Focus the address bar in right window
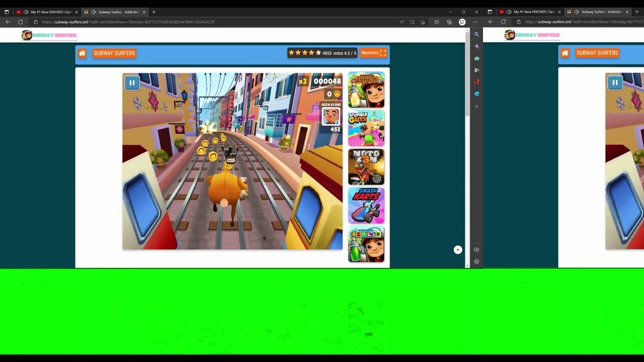This screenshot has height=362, width=644. (x=579, y=22)
